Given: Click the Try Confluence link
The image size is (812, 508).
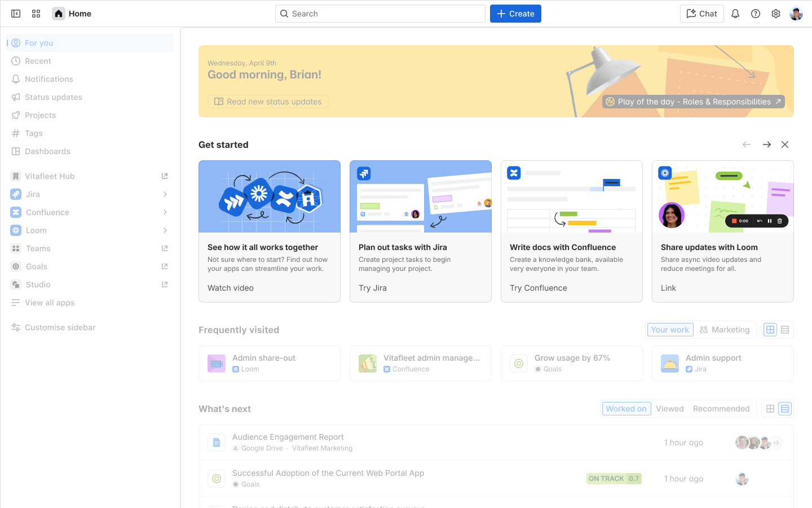Looking at the screenshot, I should [539, 288].
